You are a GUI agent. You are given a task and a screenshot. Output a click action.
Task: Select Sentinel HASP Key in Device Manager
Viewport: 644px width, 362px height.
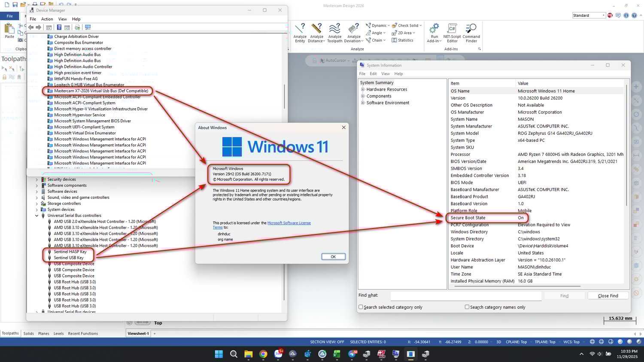[70, 252]
